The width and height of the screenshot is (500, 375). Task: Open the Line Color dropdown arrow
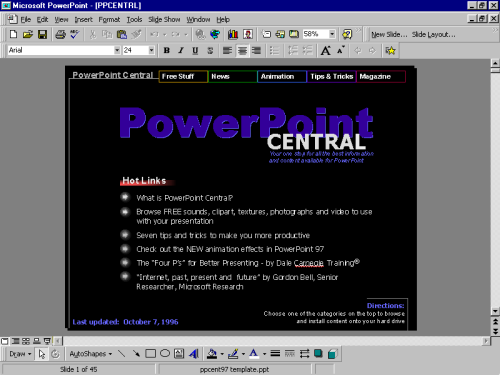coord(243,354)
